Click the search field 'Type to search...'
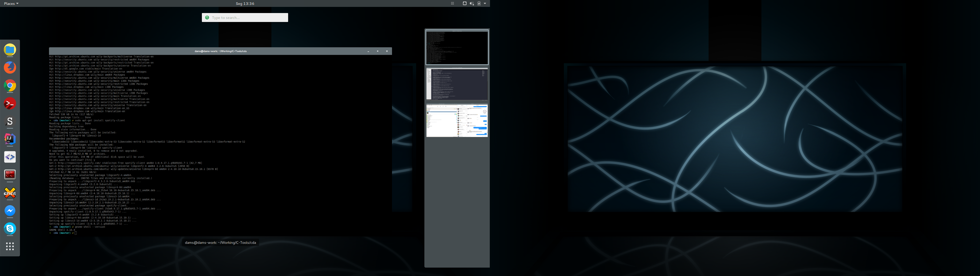The width and height of the screenshot is (980, 276). pos(245,18)
